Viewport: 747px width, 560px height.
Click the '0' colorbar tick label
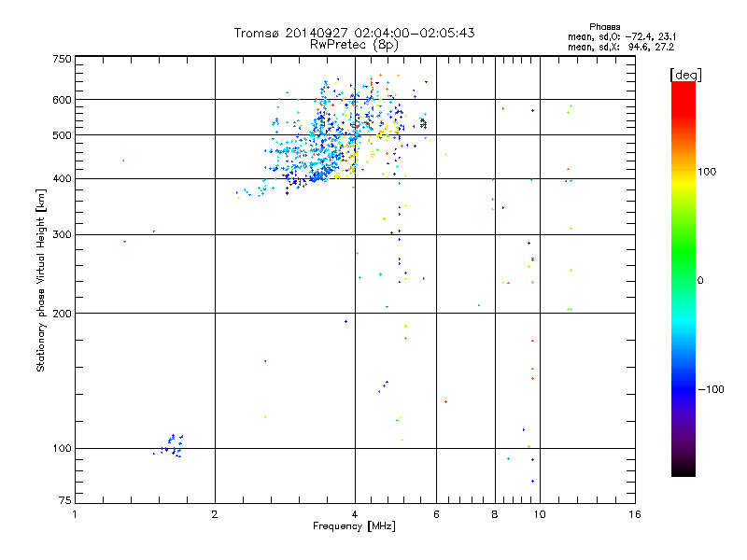tap(700, 281)
